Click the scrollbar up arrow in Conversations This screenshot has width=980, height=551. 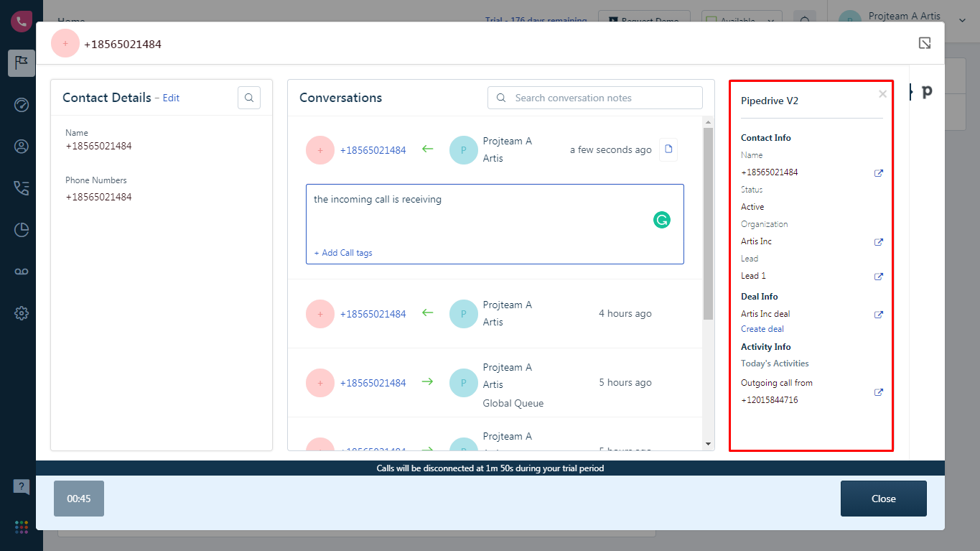click(x=709, y=122)
